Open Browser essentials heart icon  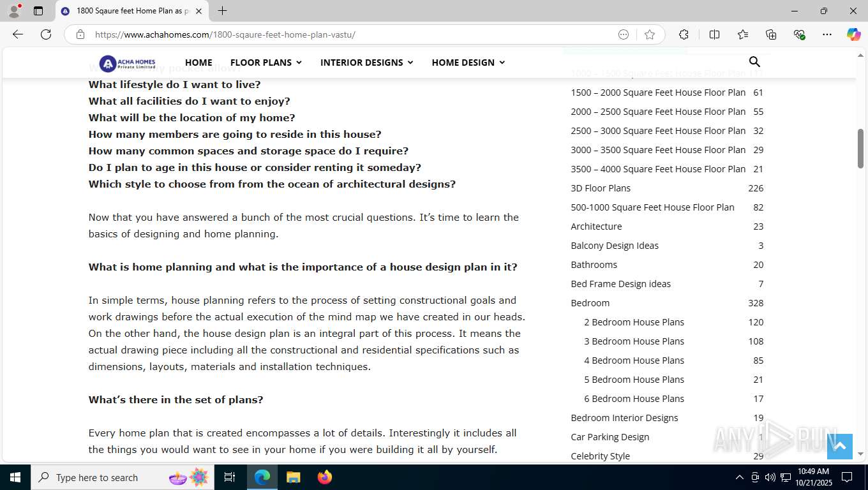coord(799,34)
